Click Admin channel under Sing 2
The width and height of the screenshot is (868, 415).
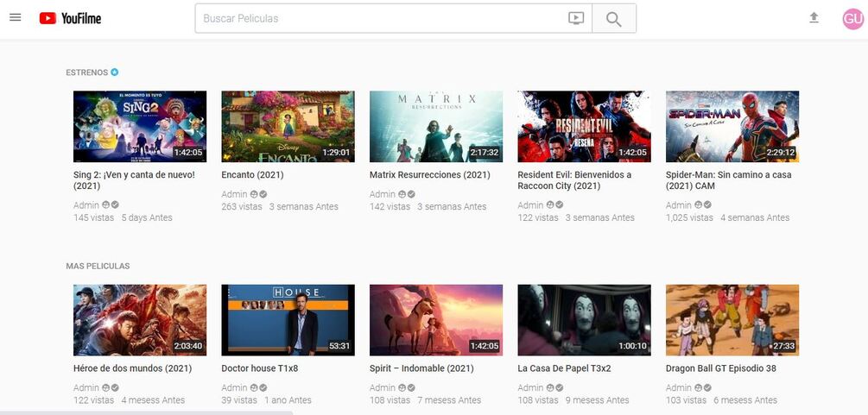pyautogui.click(x=86, y=205)
